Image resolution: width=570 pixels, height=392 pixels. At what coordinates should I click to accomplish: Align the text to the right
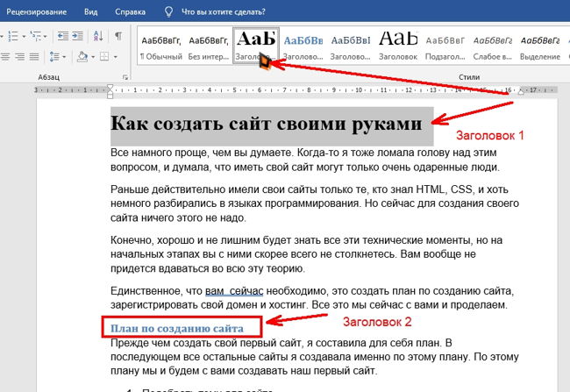click(x=19, y=57)
